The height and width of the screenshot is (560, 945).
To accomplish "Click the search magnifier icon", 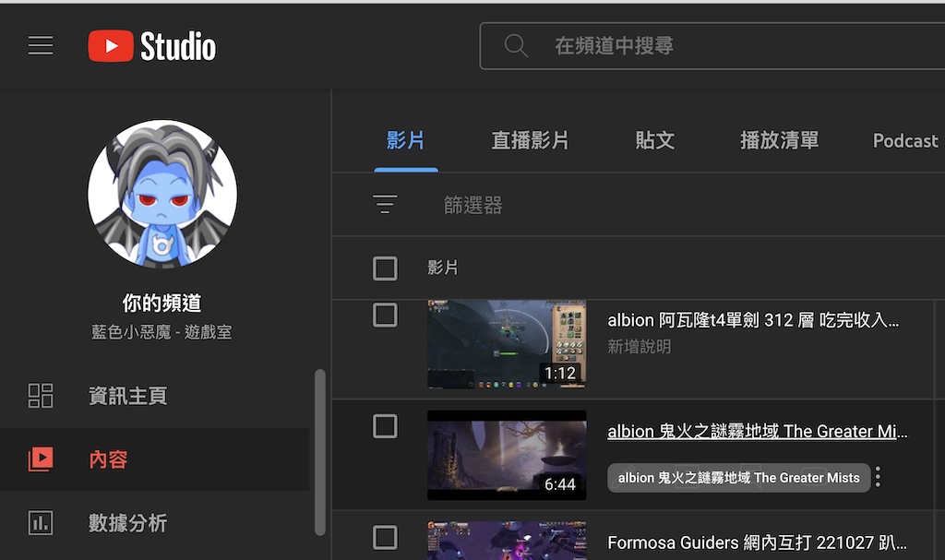I will pos(516,45).
